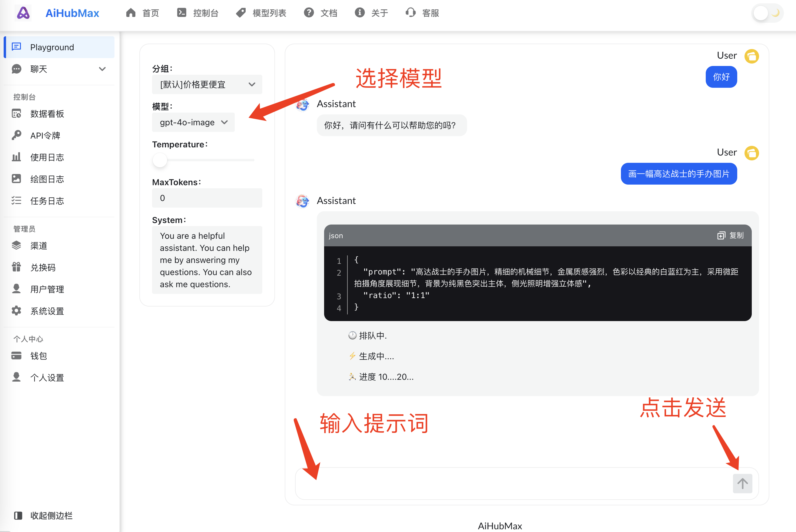The image size is (796, 532).
Task: Open 钱包 wallet page
Action: click(38, 356)
